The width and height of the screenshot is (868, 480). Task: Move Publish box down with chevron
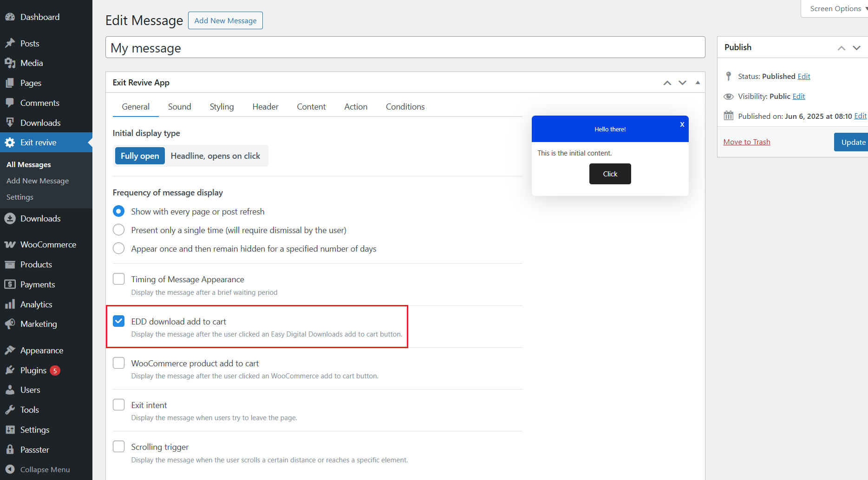click(856, 48)
